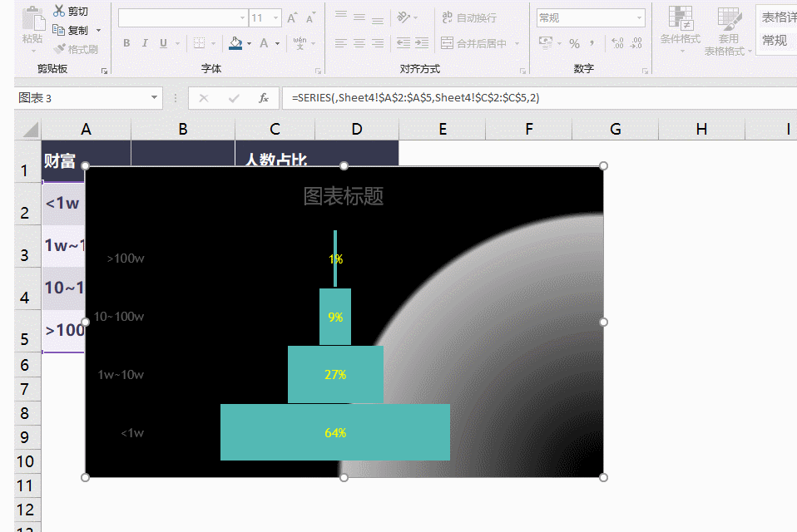797x532 pixels.
Task: Click accounting number format icon
Action: click(546, 43)
